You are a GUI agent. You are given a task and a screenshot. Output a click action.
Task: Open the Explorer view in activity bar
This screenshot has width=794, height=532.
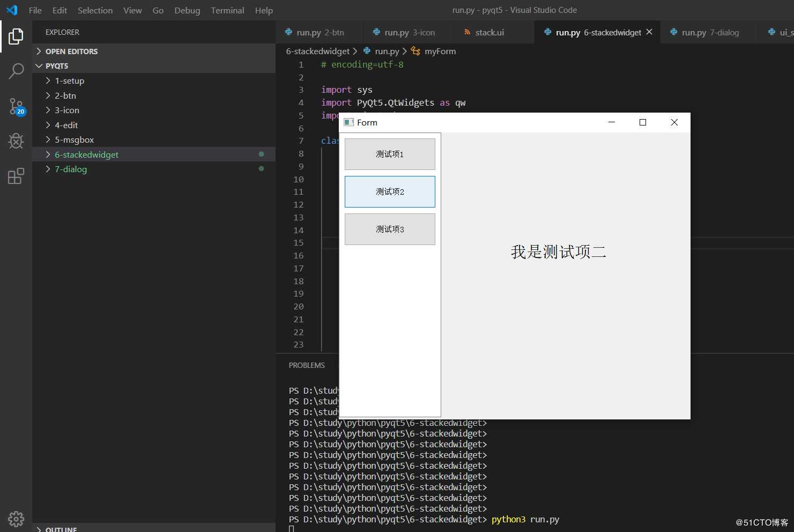(x=16, y=36)
